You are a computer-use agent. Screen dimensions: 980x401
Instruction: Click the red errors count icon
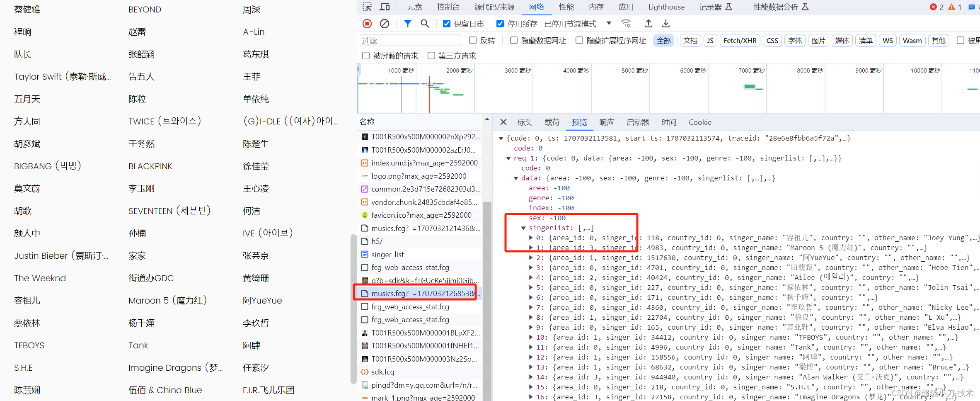click(x=934, y=7)
